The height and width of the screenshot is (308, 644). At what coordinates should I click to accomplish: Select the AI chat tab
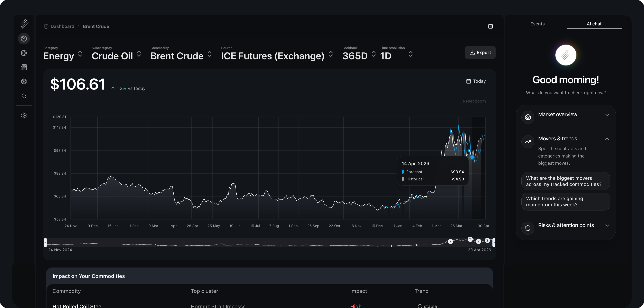tap(594, 24)
